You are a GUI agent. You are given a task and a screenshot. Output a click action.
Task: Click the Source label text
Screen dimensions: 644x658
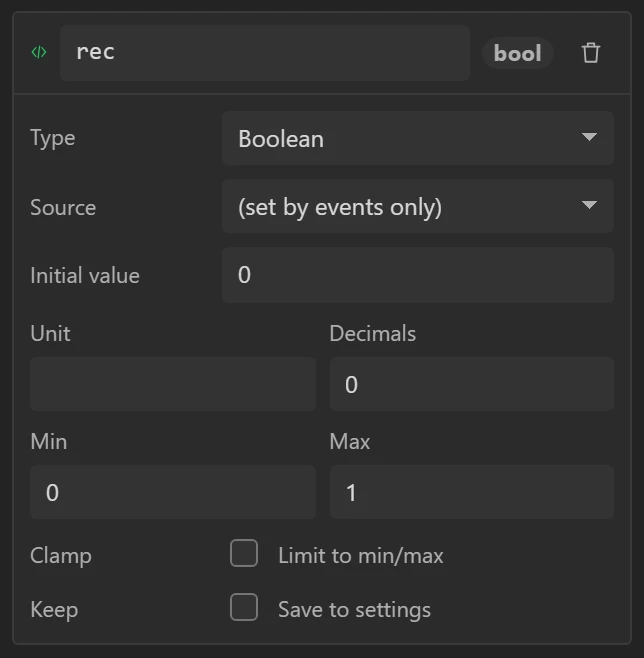tap(63, 207)
